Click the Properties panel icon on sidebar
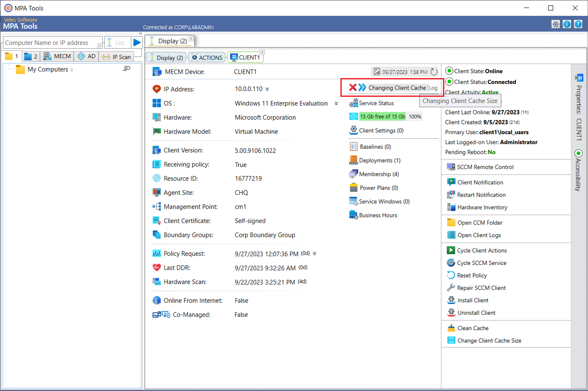 point(579,78)
